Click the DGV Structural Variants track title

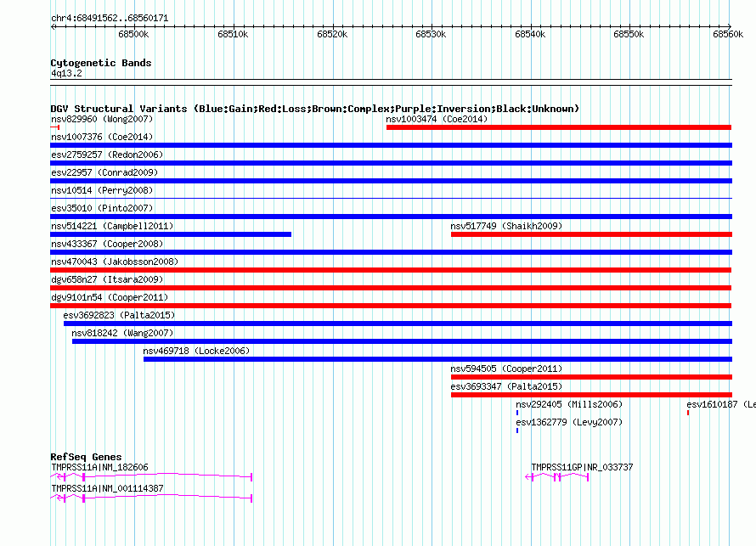tap(315, 109)
